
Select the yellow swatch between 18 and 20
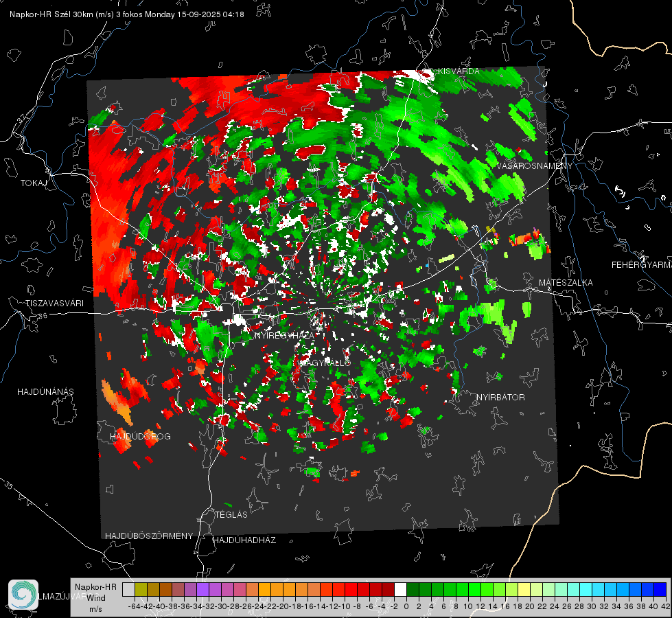click(524, 589)
